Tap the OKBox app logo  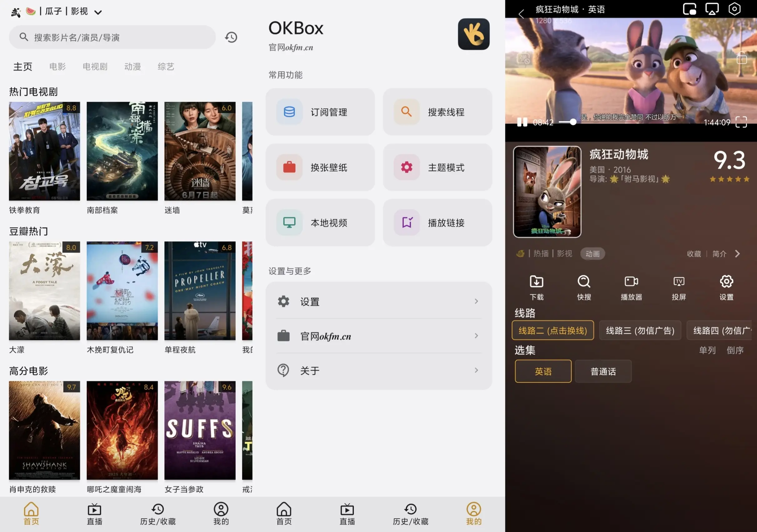point(473,34)
